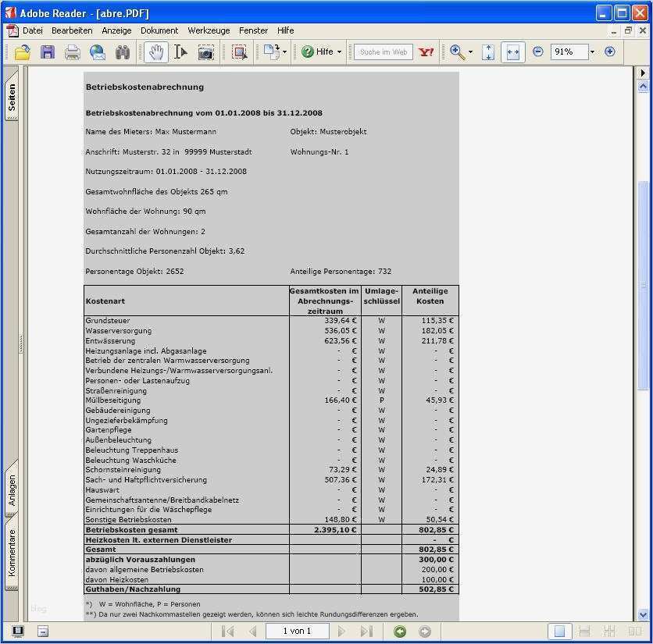653x644 pixels.
Task: Email the document using the envelope icon
Action: pos(95,52)
